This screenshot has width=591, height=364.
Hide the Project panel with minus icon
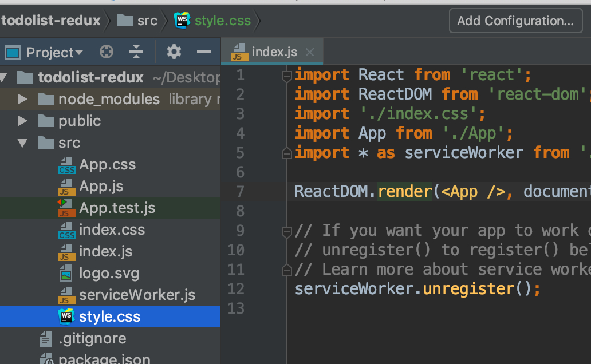click(203, 52)
